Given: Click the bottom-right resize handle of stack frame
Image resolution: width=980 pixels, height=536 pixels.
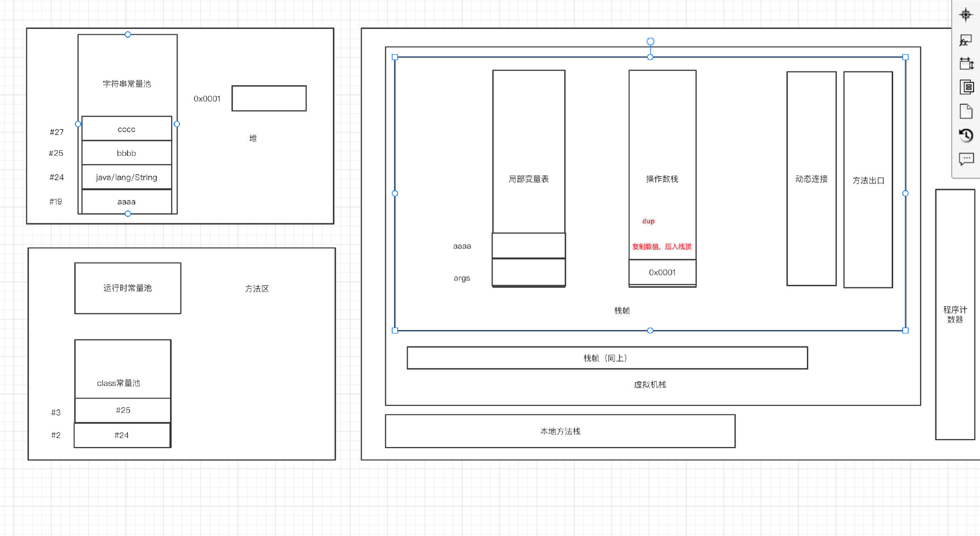Looking at the screenshot, I should click(905, 331).
